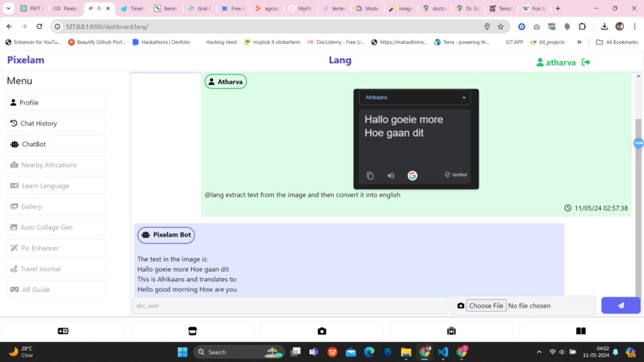Open Visual Studio Code from taskbar
The height and width of the screenshot is (362, 644).
pos(443,352)
